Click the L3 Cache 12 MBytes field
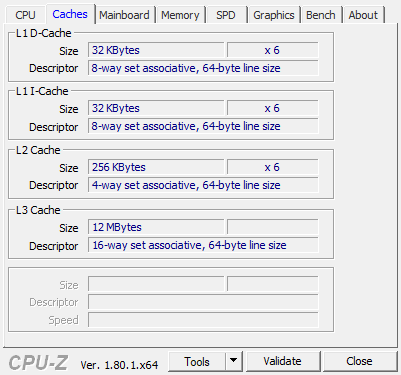401x375 pixels. [x=156, y=227]
